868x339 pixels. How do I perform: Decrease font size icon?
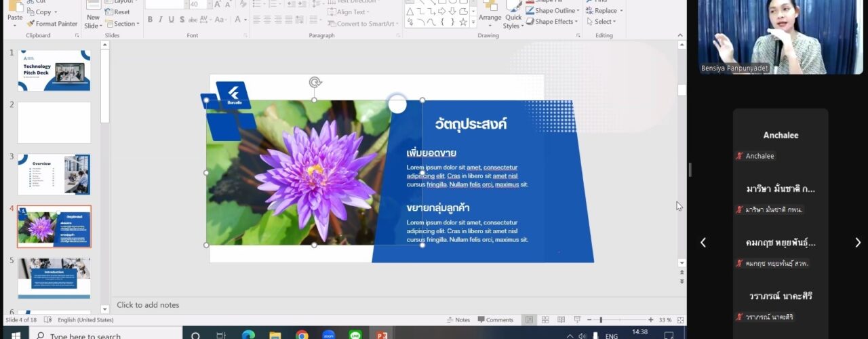pyautogui.click(x=229, y=4)
